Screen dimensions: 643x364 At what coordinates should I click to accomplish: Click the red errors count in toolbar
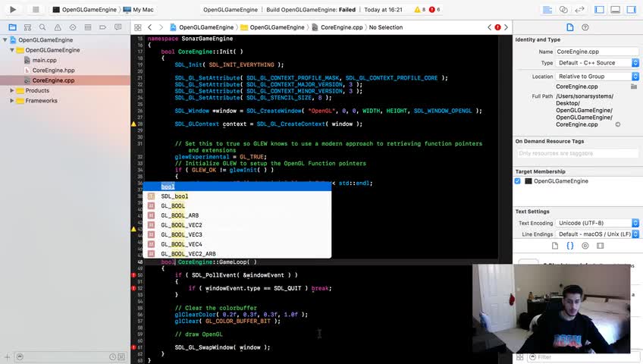pos(434,9)
